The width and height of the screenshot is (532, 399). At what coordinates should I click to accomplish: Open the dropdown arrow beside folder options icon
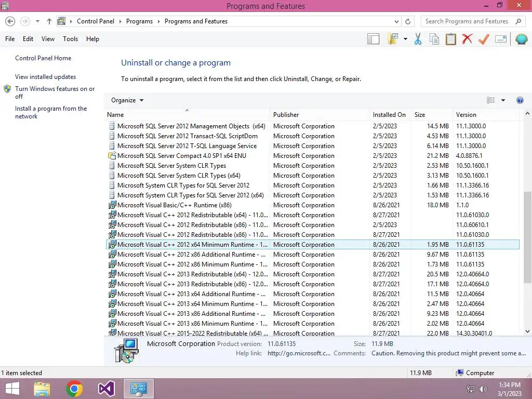coord(405,39)
